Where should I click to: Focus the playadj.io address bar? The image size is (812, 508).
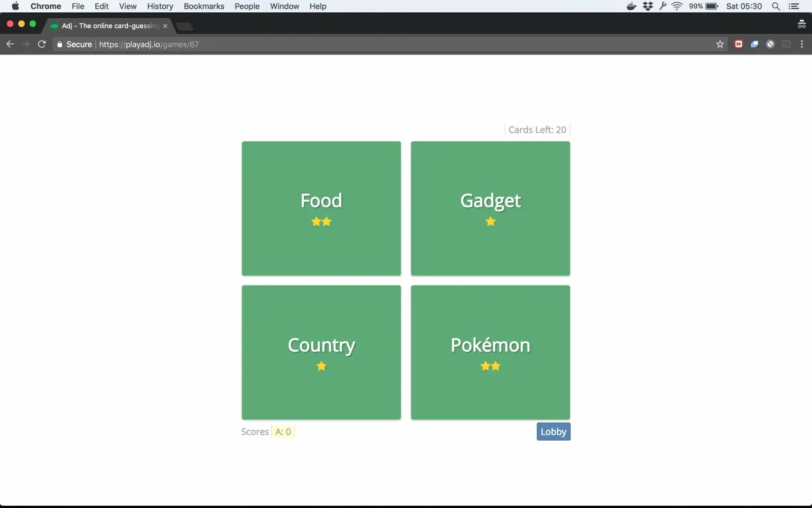(x=390, y=44)
